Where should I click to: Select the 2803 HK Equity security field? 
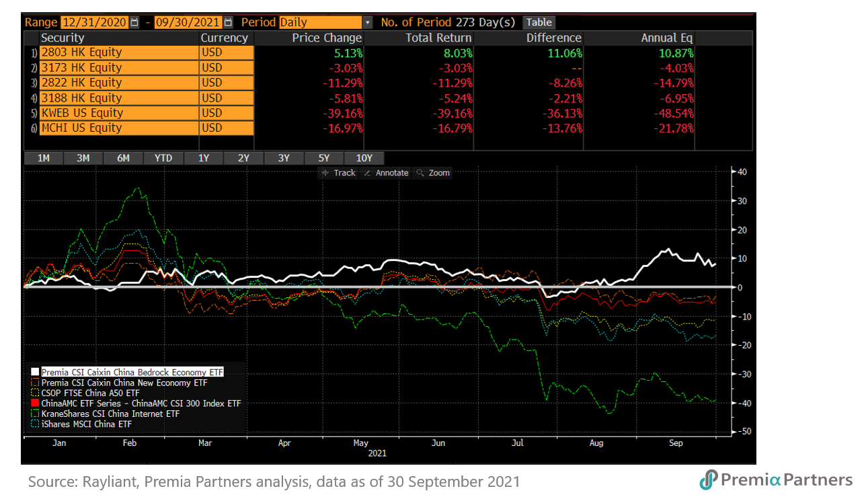click(x=119, y=53)
